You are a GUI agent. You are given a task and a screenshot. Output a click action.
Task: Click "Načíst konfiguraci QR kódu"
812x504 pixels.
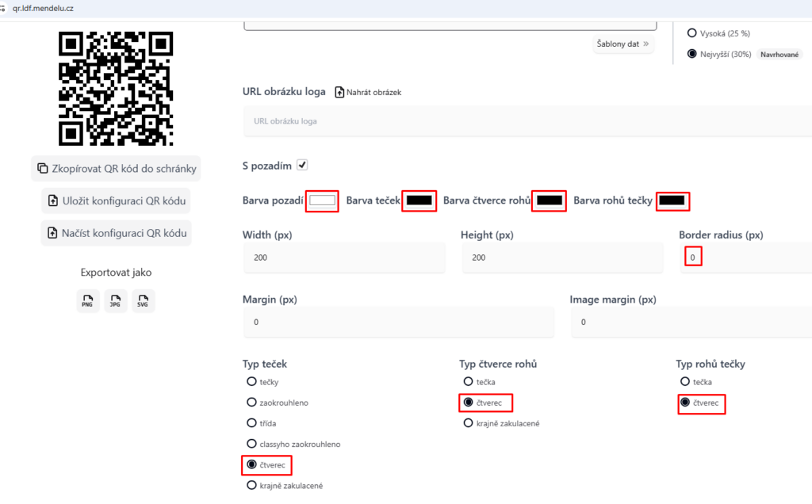pos(116,233)
